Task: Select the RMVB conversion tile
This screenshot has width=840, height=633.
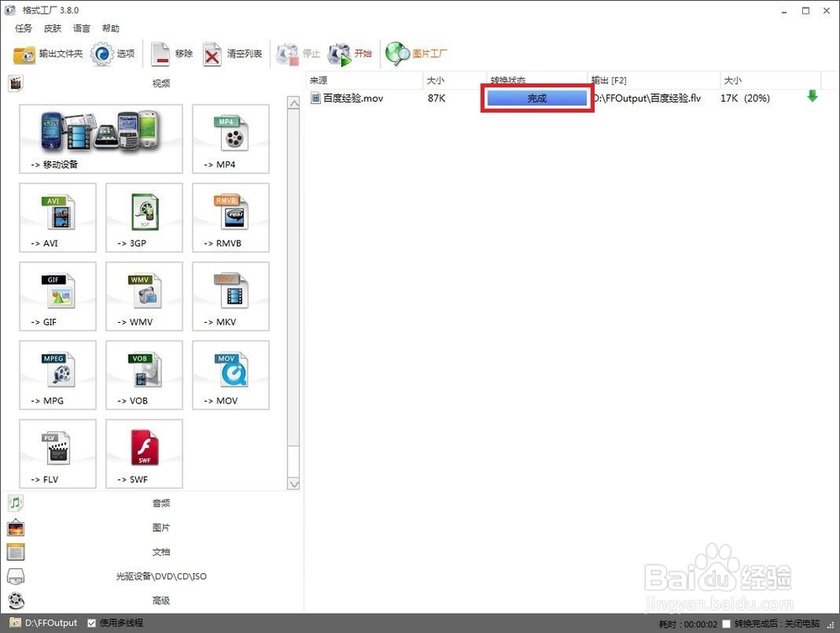Action: point(231,218)
